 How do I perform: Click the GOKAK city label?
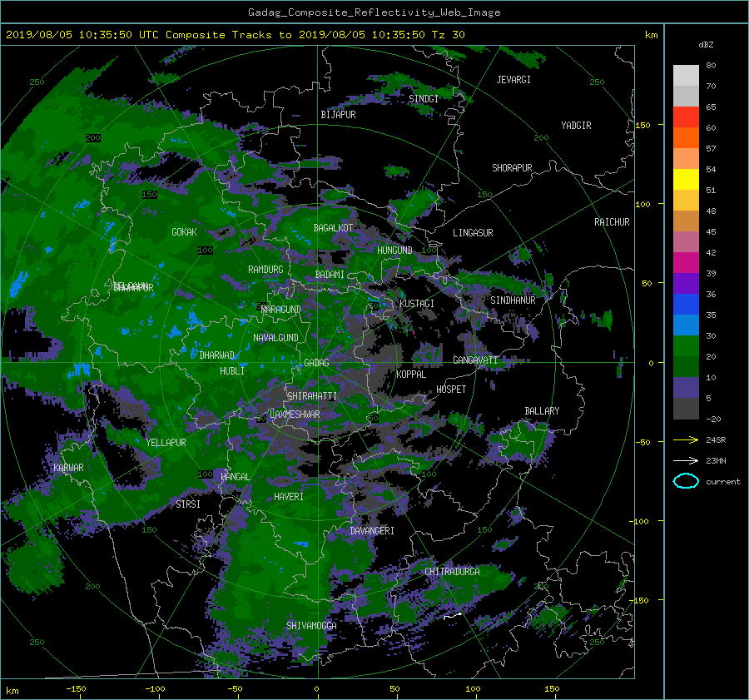(x=184, y=232)
